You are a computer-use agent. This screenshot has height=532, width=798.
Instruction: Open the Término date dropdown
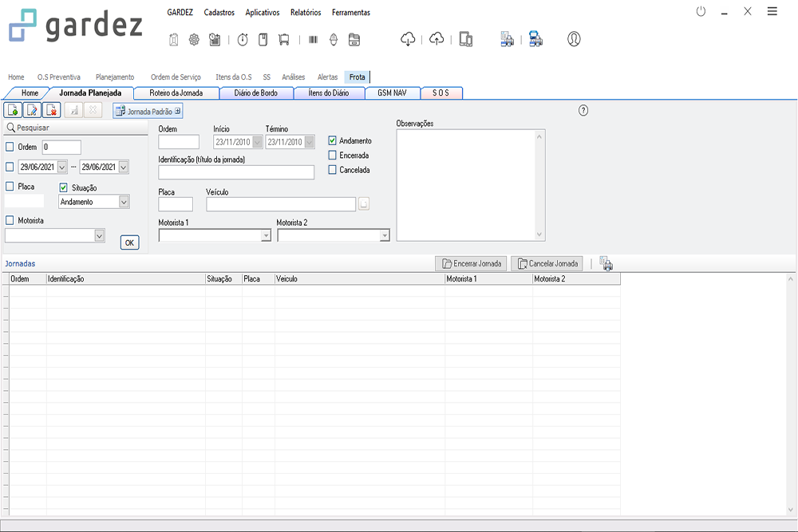coord(310,142)
